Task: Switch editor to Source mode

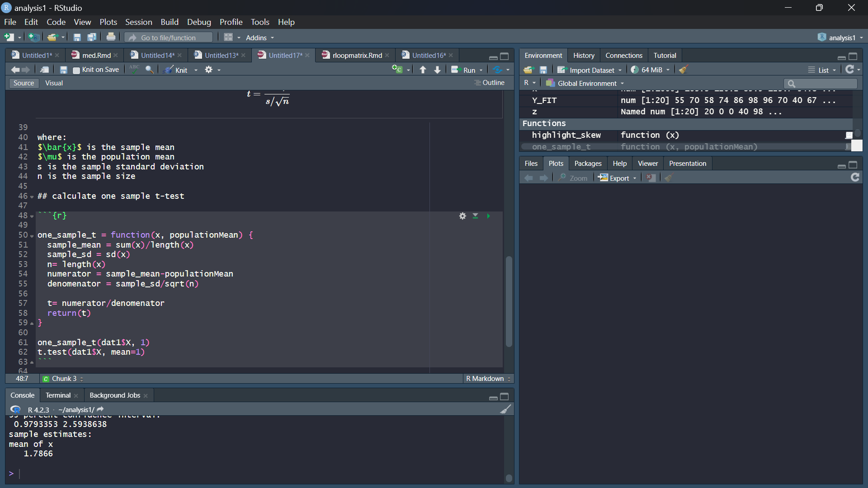Action: pyautogui.click(x=24, y=83)
